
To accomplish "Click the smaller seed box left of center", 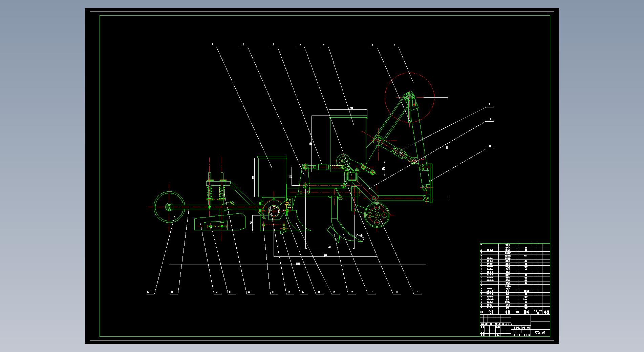I will pyautogui.click(x=272, y=176).
